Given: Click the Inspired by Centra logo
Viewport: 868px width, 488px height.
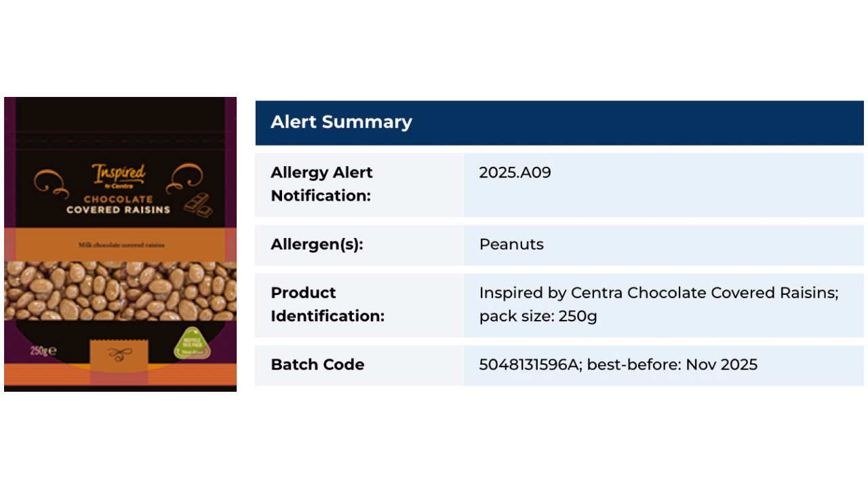Looking at the screenshot, I should [x=119, y=175].
